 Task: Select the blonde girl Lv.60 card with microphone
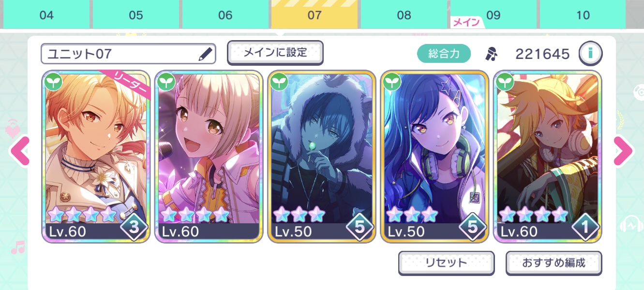coord(209,157)
